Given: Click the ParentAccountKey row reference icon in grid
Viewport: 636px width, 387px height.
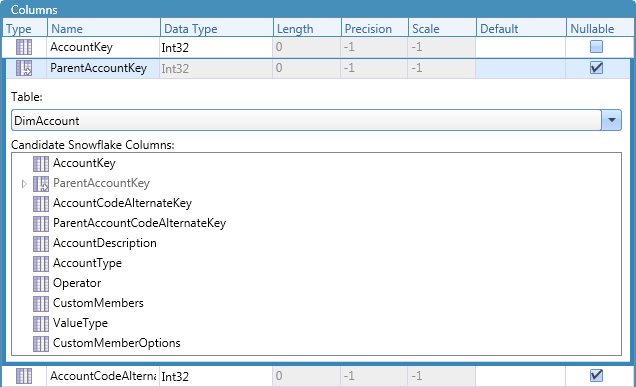Looking at the screenshot, I should [24, 68].
